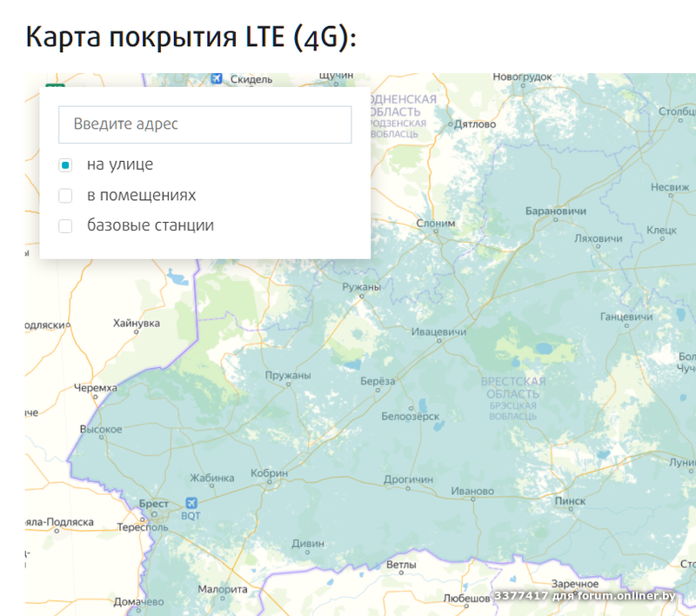Click the Ганцевичи town marker
Image resolution: width=696 pixels, height=616 pixels.
pyautogui.click(x=626, y=328)
